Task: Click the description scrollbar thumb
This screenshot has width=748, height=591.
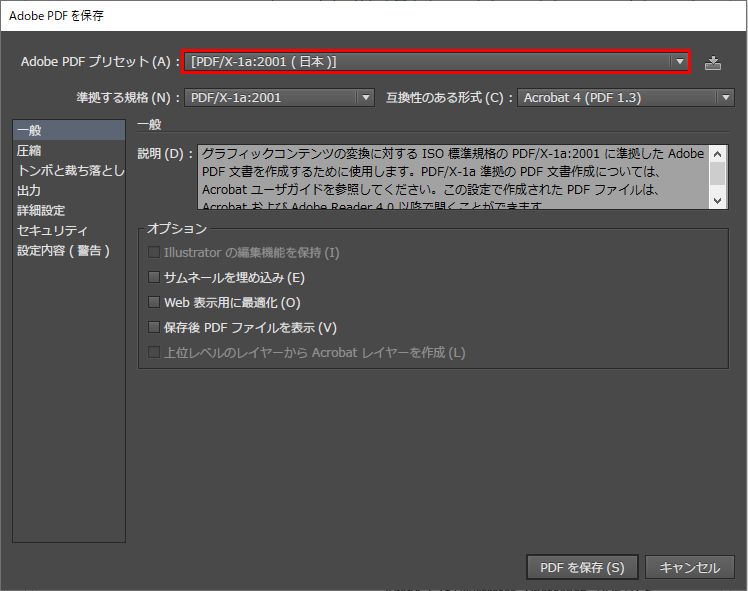Action: point(717,173)
